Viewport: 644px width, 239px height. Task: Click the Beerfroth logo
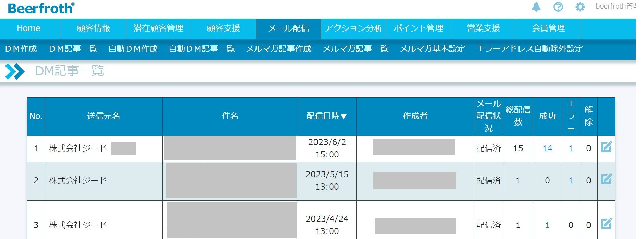click(x=41, y=8)
